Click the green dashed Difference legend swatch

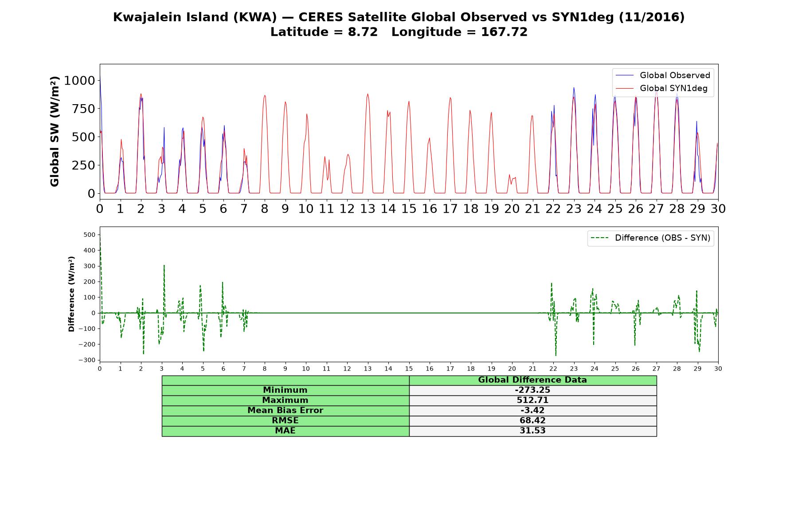(600, 238)
